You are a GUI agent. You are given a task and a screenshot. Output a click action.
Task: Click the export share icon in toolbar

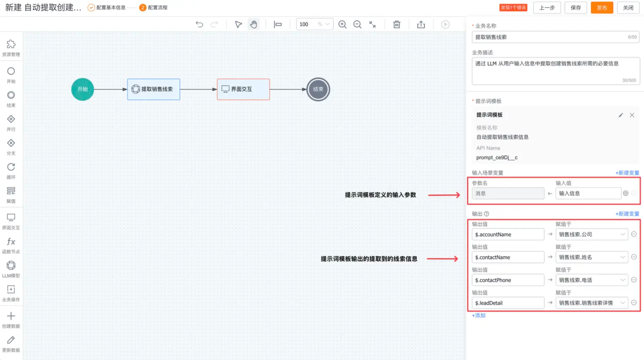(421, 24)
